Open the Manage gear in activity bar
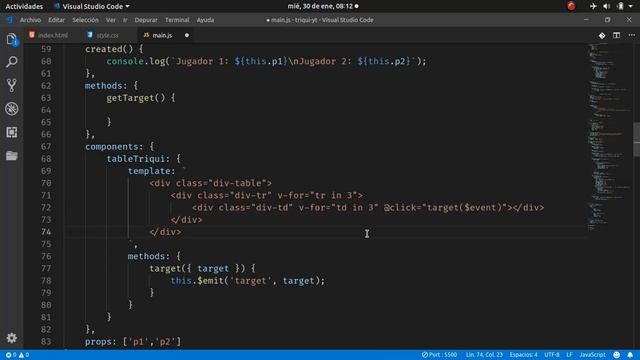 click(x=11, y=338)
